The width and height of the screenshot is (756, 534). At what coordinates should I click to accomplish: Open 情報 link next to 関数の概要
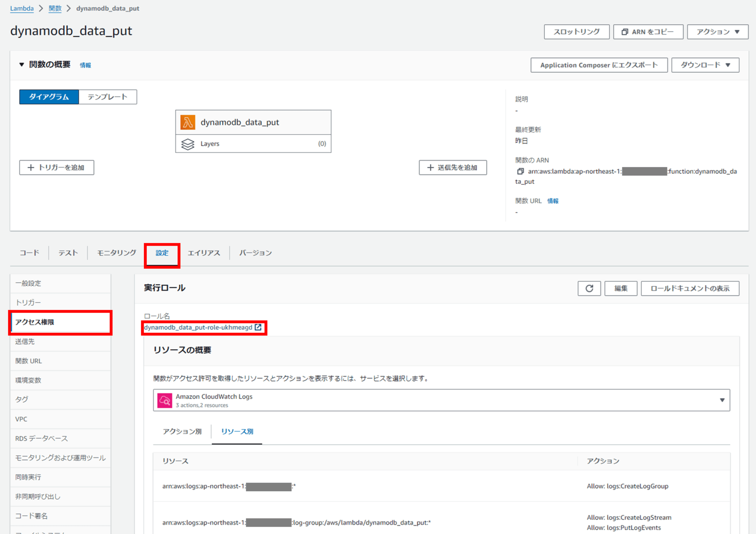pyautogui.click(x=85, y=65)
